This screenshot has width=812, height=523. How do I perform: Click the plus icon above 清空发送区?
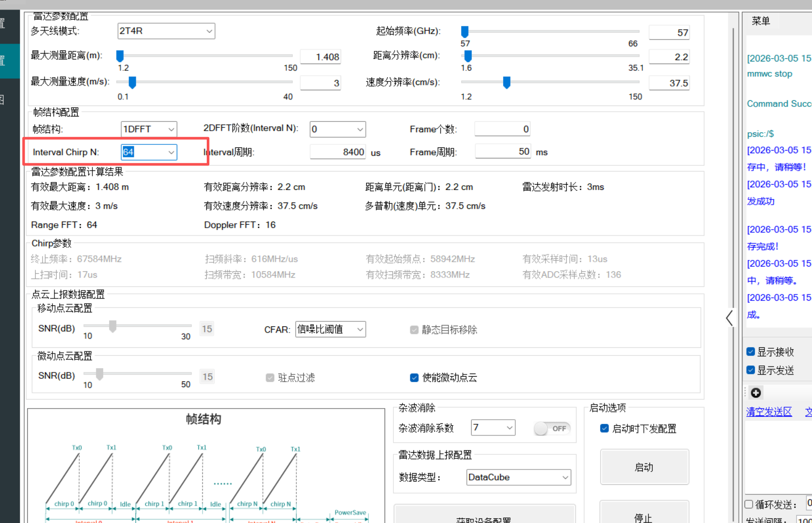click(x=755, y=393)
